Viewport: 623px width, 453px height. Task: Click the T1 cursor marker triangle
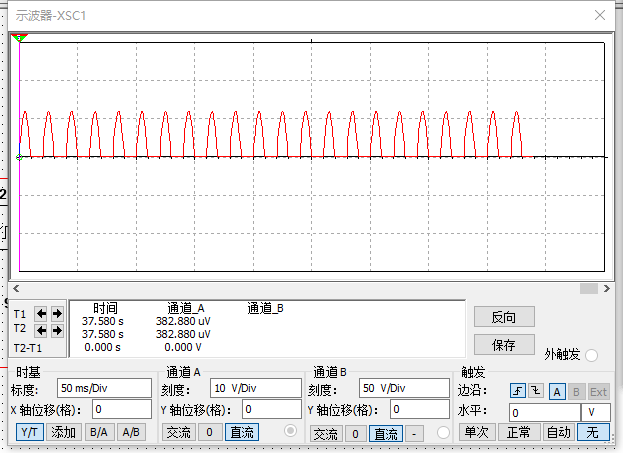[x=19, y=38]
